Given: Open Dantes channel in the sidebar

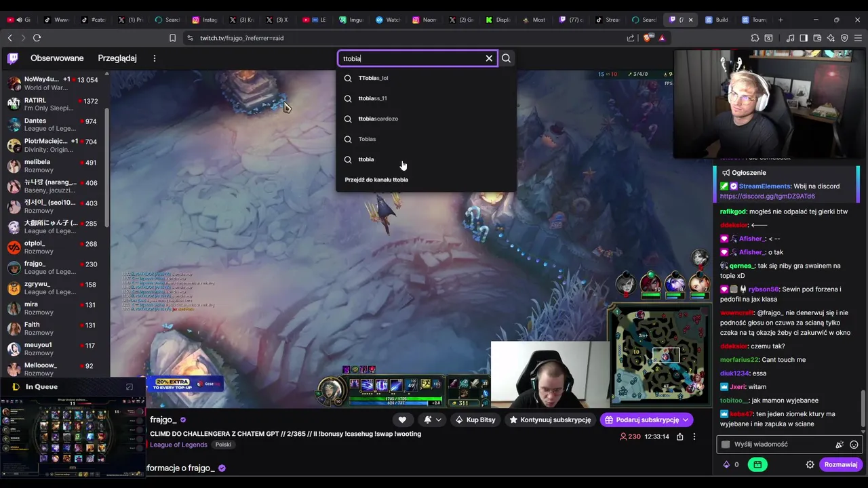Looking at the screenshot, I should tap(53, 125).
